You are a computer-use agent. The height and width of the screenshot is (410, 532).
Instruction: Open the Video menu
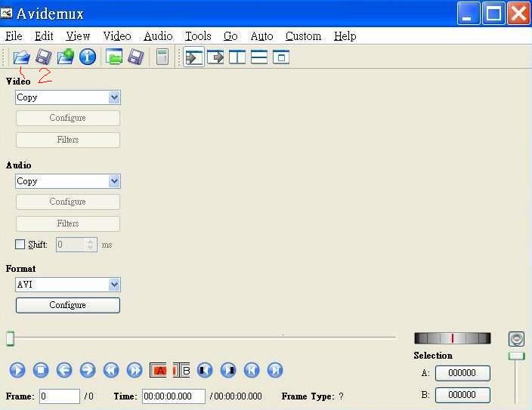pos(117,36)
